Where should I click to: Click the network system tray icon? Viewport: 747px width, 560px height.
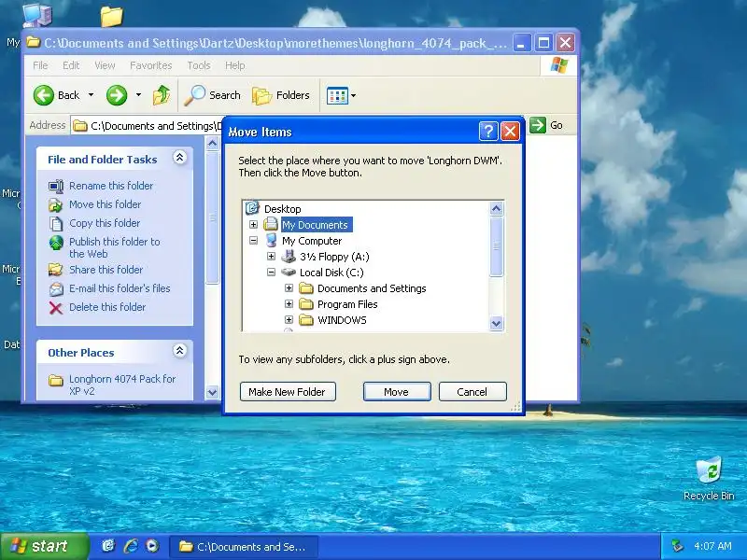(677, 546)
